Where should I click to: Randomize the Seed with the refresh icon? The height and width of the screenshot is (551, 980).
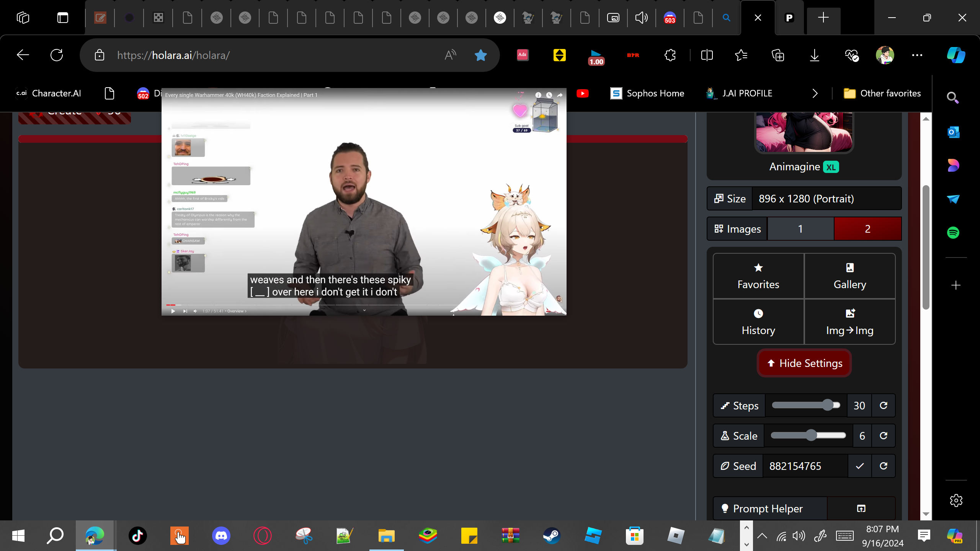tap(884, 466)
